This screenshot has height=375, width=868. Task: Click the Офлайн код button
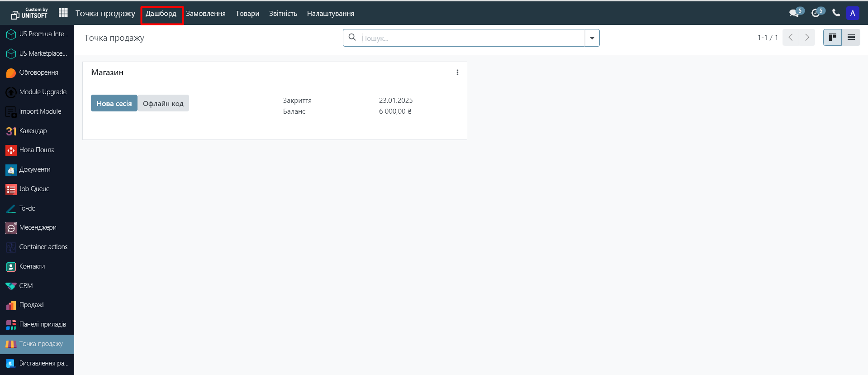click(163, 103)
